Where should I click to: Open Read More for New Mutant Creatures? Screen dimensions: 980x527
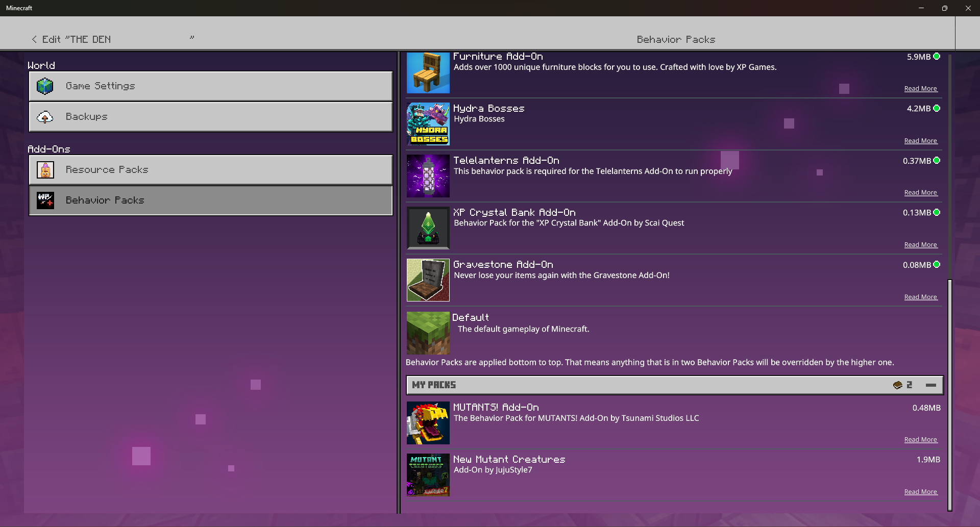point(921,492)
